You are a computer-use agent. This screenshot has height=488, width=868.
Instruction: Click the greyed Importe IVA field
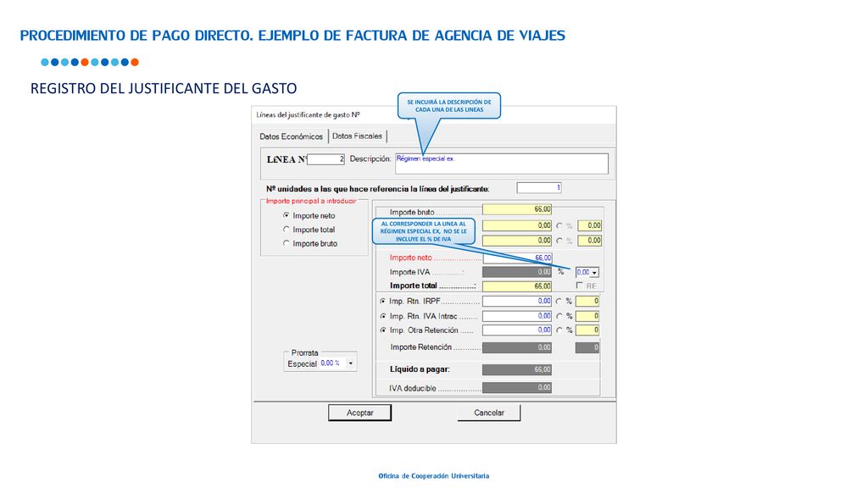pyautogui.click(x=517, y=272)
